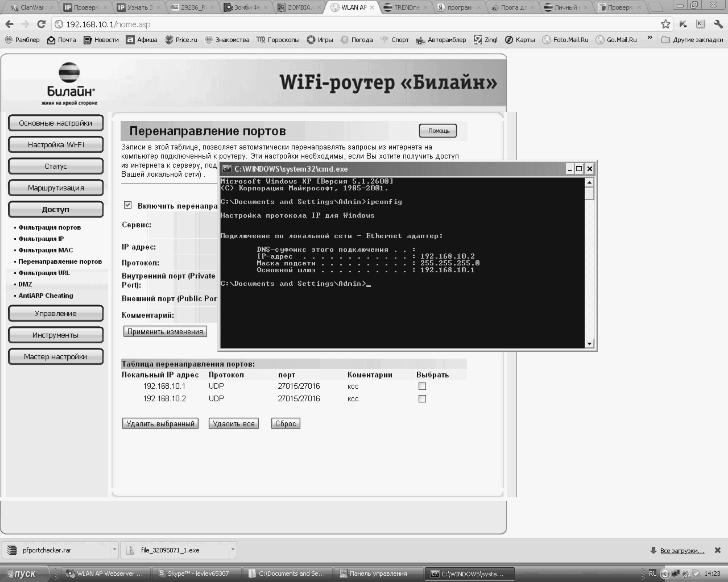Select the checkbox for 192.168.10.2 row
The width and height of the screenshot is (728, 582).
(x=422, y=399)
